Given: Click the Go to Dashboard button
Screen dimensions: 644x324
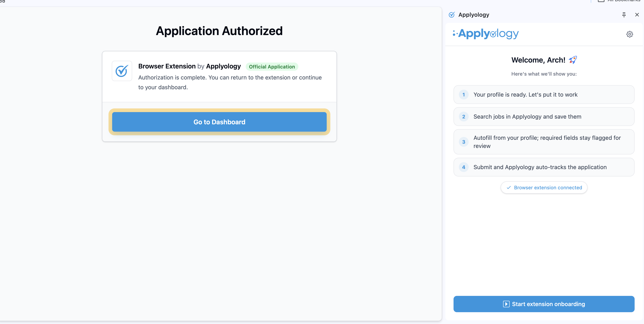Looking at the screenshot, I should 219,122.
